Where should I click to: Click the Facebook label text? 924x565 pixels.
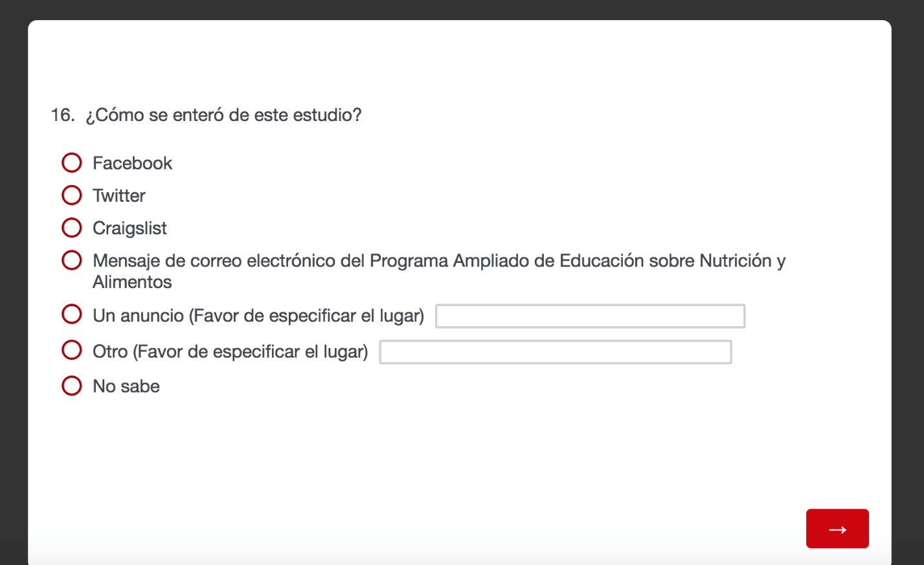point(132,163)
